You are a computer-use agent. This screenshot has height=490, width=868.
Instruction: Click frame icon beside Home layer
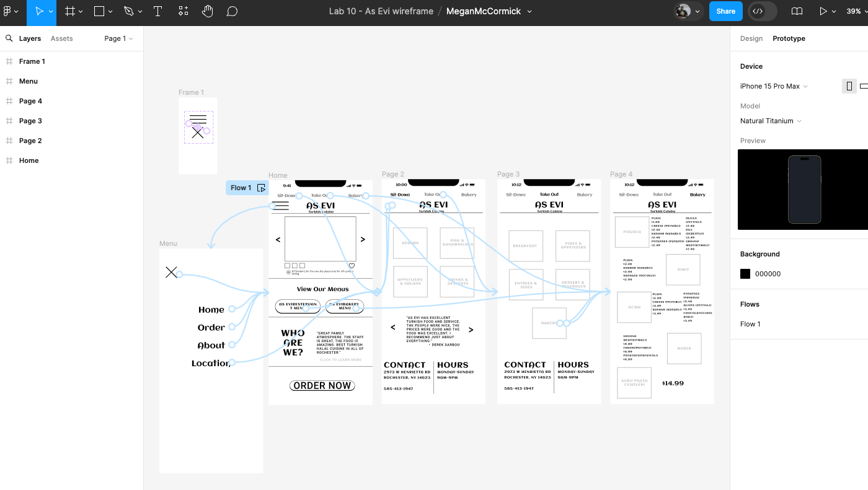[9, 160]
